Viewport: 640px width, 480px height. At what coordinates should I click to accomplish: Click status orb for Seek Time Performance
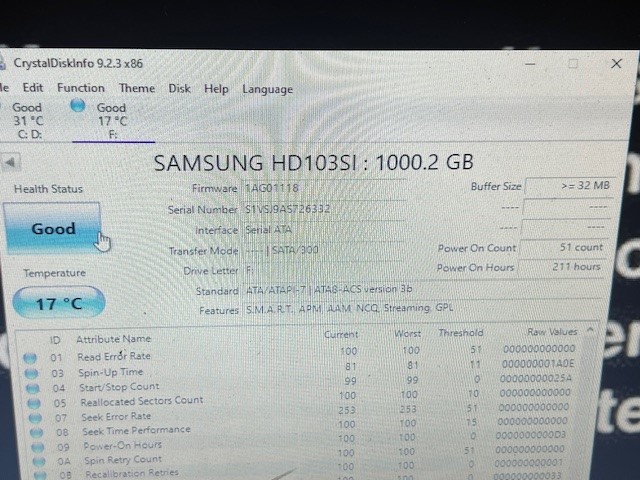click(36, 433)
